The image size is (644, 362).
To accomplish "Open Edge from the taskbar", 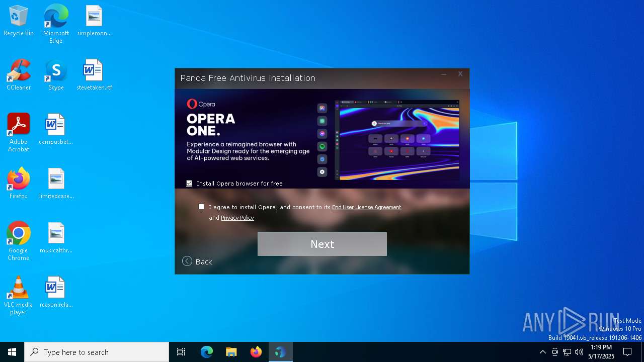I will point(207,352).
